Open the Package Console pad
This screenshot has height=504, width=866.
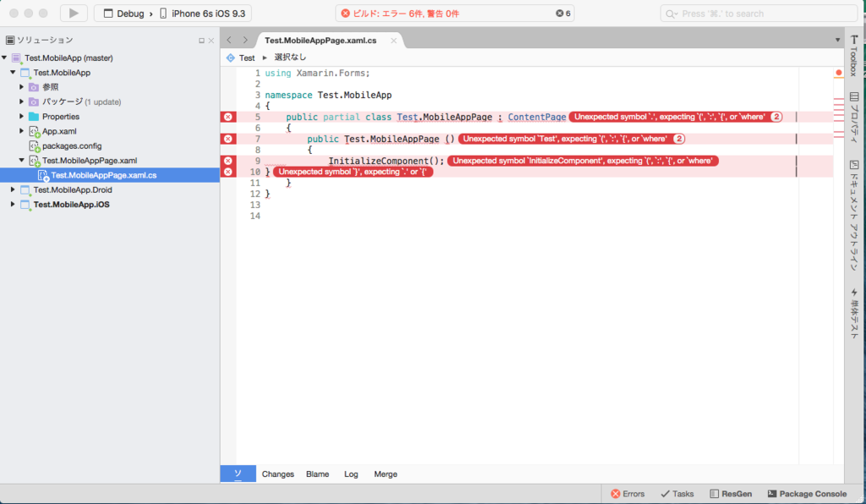(807, 494)
